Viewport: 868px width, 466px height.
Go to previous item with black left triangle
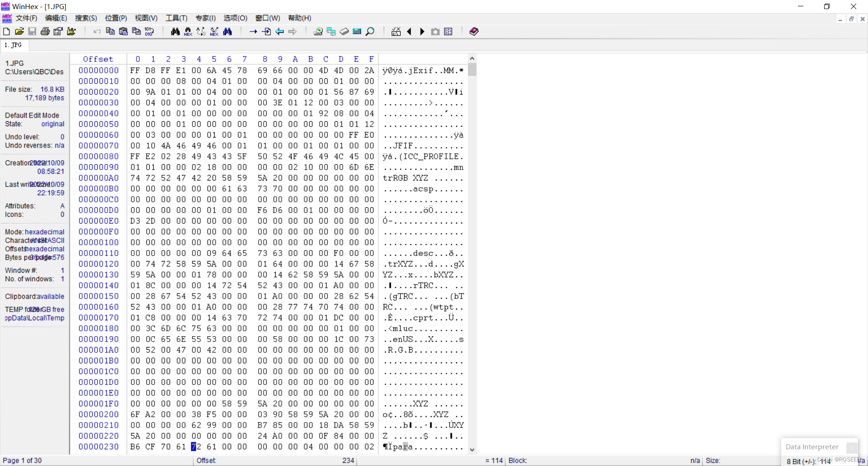409,31
